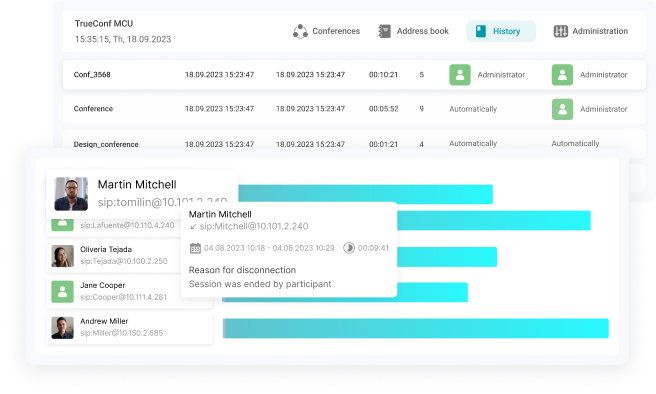Viewport: 656px width, 394px height.
Task: Click sip:Lafuente@10.110.4.240 address
Action: [127, 225]
